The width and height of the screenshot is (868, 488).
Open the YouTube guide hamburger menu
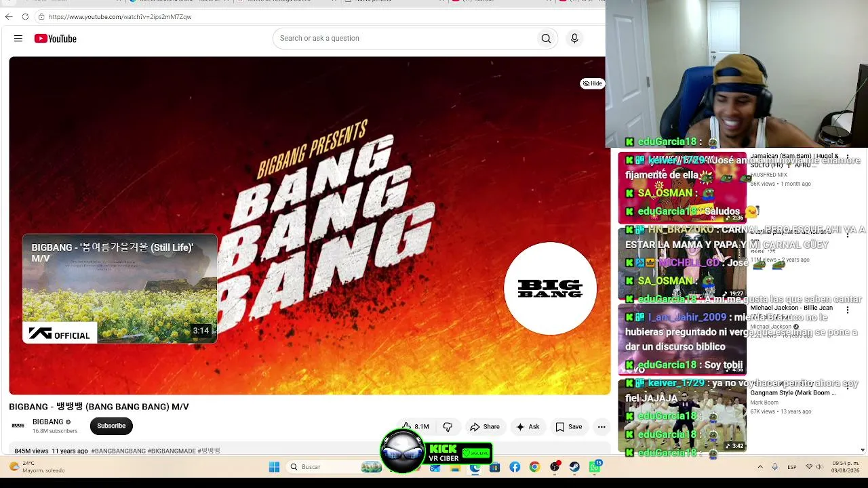pos(18,39)
